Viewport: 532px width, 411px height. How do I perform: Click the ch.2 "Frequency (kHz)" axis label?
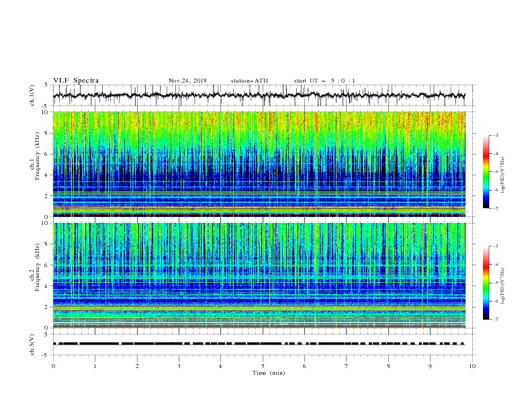coord(38,267)
